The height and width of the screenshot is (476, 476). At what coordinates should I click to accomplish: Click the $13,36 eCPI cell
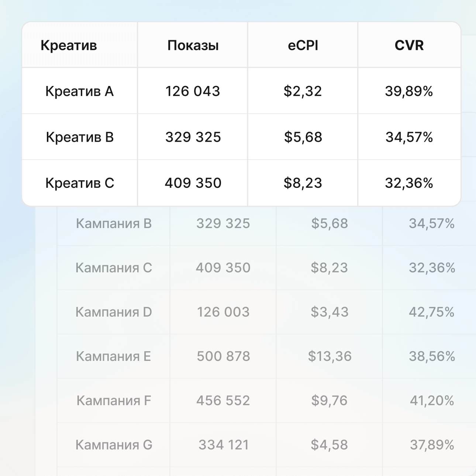coord(330,356)
